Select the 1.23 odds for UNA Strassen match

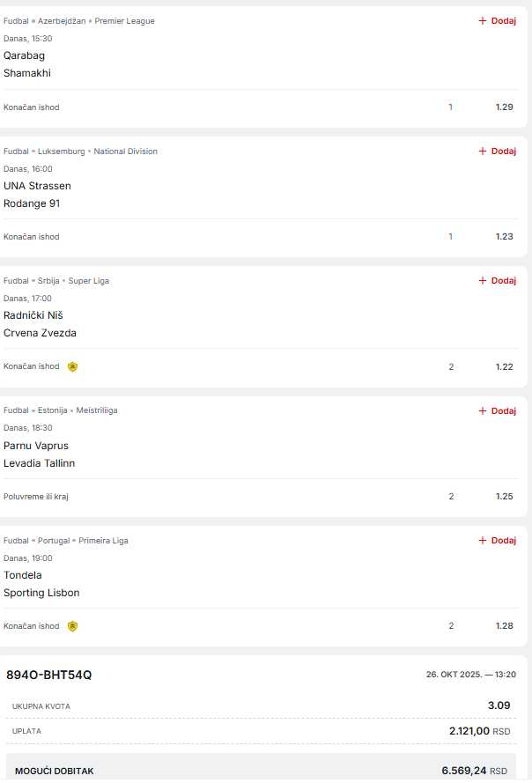[504, 236]
